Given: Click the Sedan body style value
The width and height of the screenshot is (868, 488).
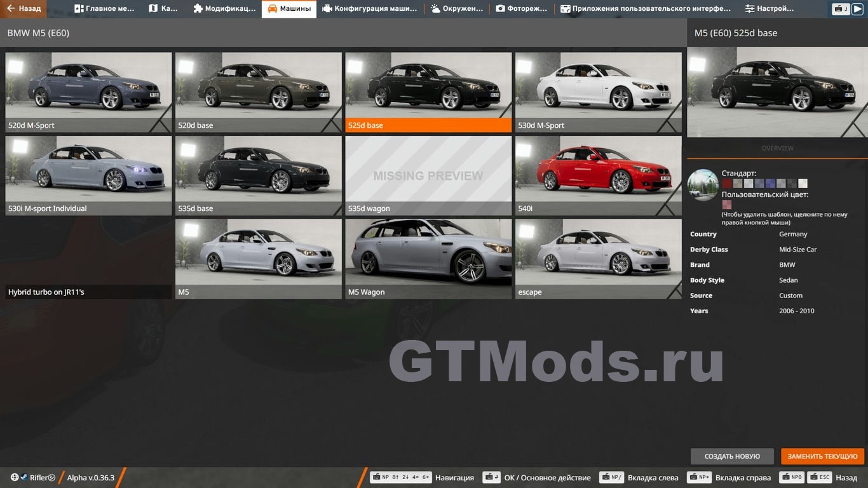Looking at the screenshot, I should [789, 280].
